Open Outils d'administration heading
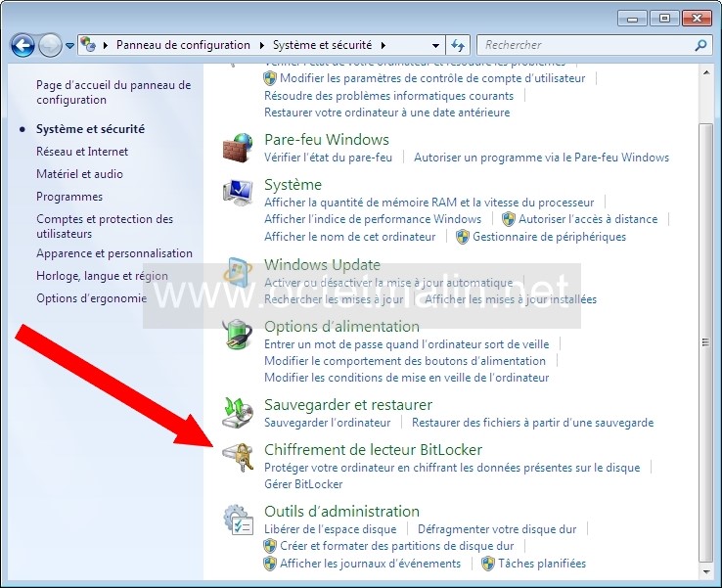 [341, 512]
